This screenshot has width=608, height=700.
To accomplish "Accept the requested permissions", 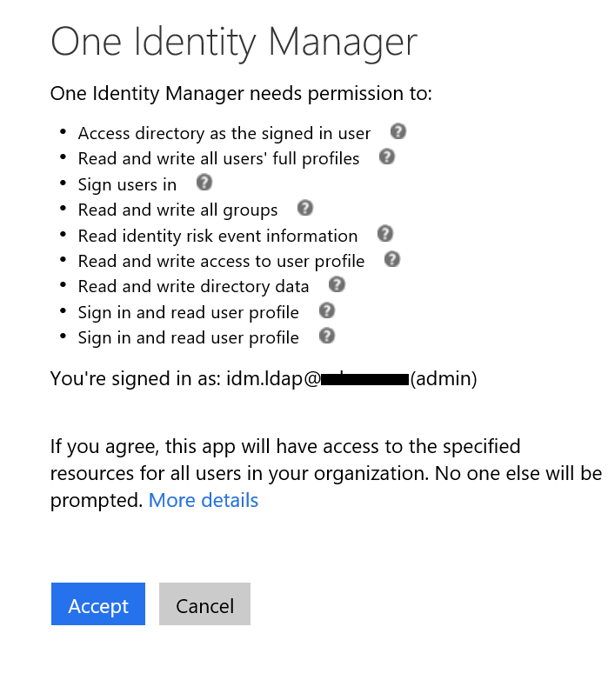I will [98, 603].
